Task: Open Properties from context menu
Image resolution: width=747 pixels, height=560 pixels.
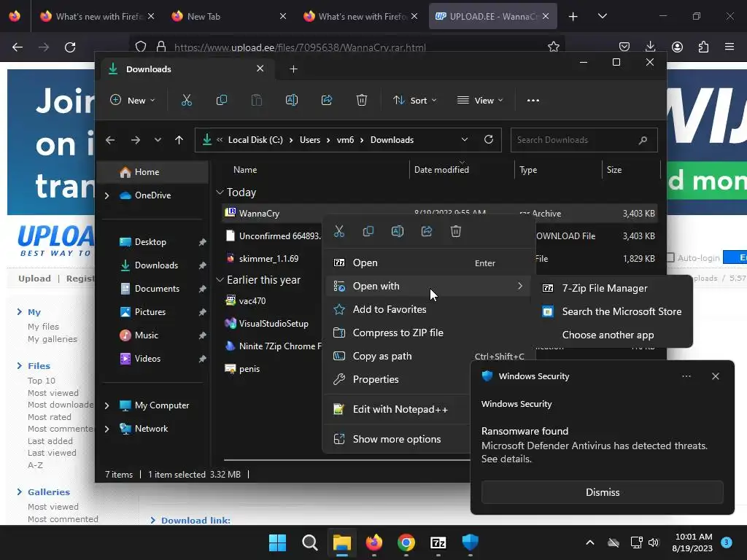Action: pos(398,379)
